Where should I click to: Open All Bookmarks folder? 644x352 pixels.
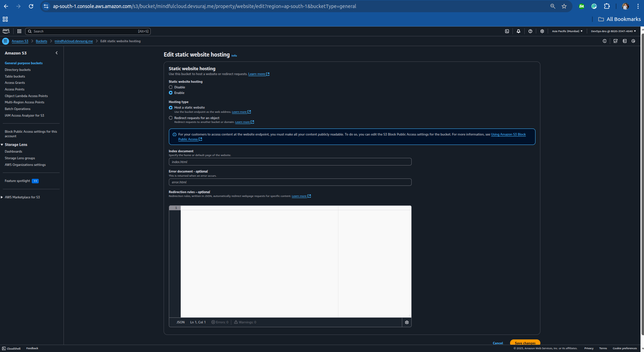(620, 19)
